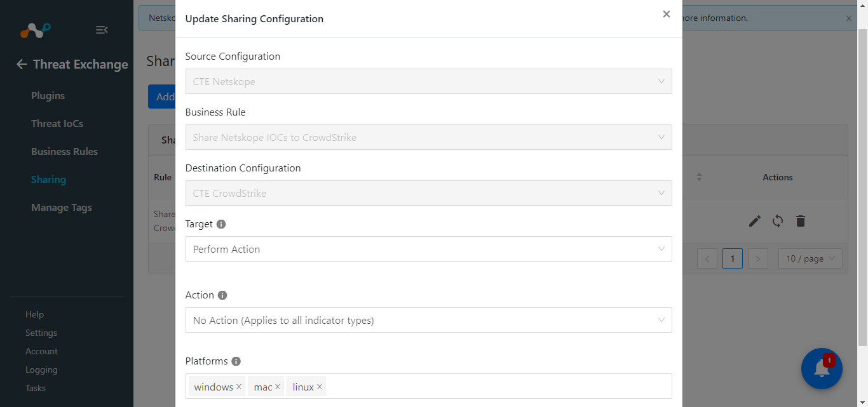Open Business Rules in the sidebar
This screenshot has width=868, height=407.
[x=65, y=152]
